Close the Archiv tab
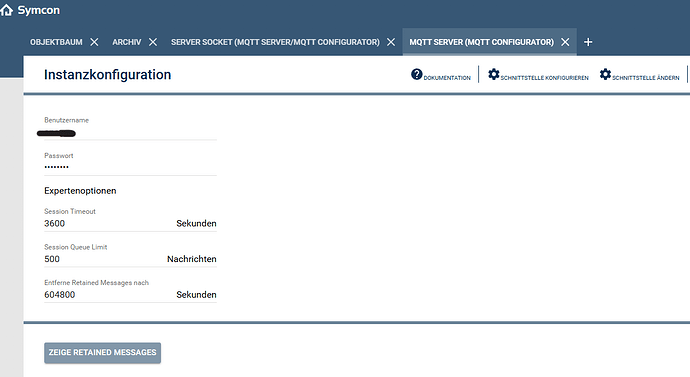This screenshot has height=377, width=690. [153, 42]
